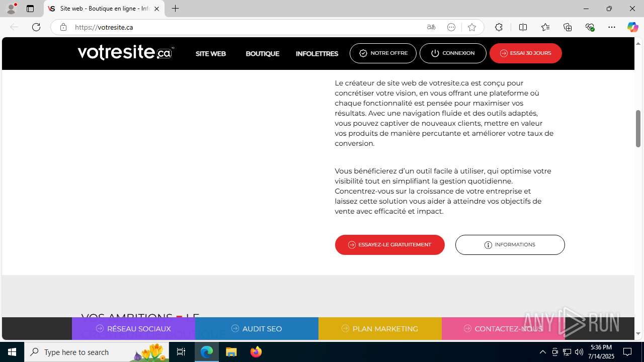Open Task View icon
The height and width of the screenshot is (362, 644).
coord(181,352)
